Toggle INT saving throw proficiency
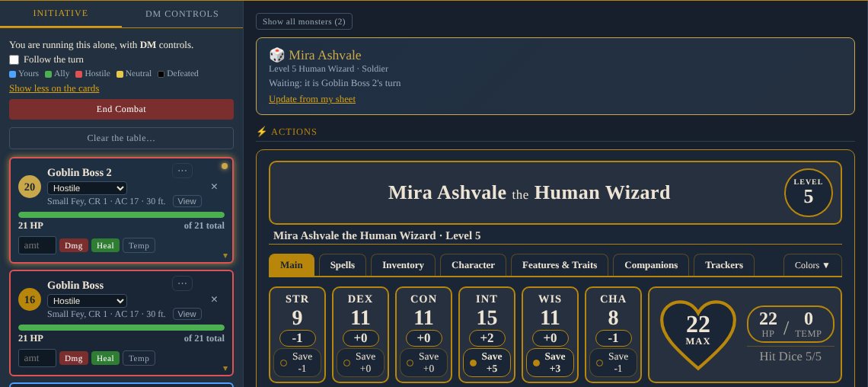Viewport: 868px width, 387px height. click(473, 363)
